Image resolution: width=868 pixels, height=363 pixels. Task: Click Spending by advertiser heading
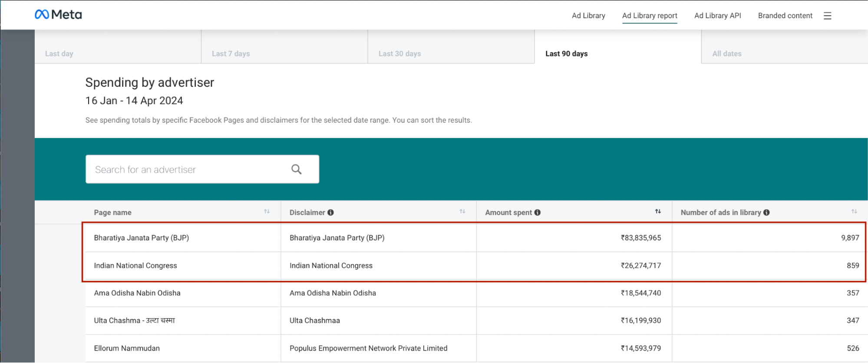pos(150,82)
